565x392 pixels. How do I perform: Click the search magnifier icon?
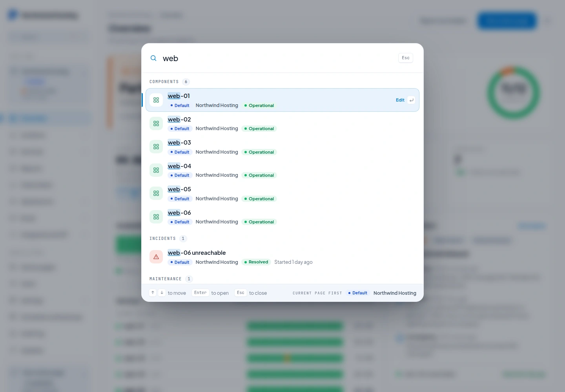153,58
